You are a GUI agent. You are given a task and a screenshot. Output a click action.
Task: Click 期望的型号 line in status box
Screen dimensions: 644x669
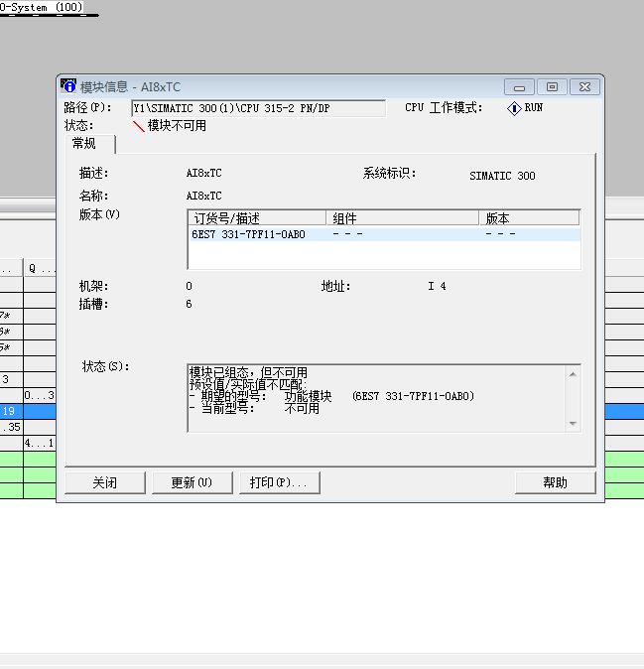tap(331, 396)
